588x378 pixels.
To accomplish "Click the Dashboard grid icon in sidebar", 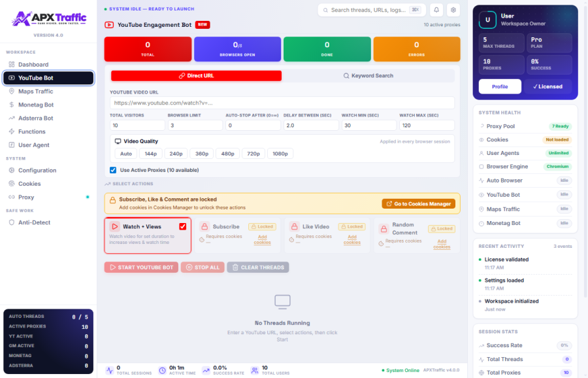I will (x=12, y=64).
